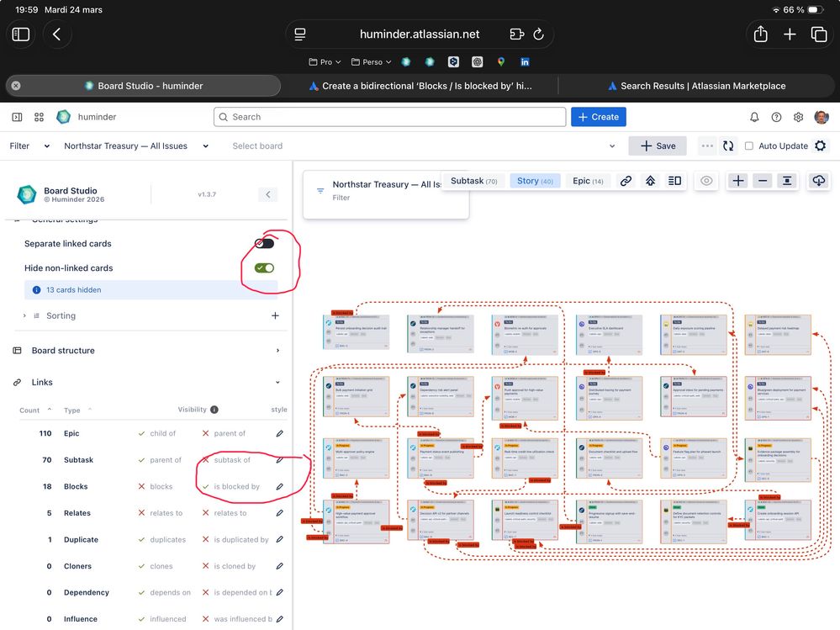Select the Story (40) filter chip
840x630 pixels.
[x=535, y=181]
